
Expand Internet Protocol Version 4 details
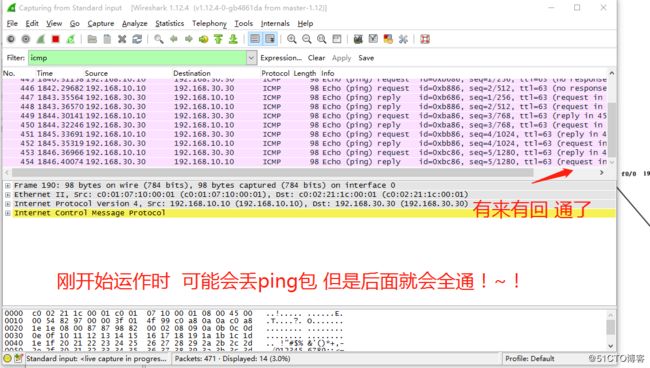7,203
